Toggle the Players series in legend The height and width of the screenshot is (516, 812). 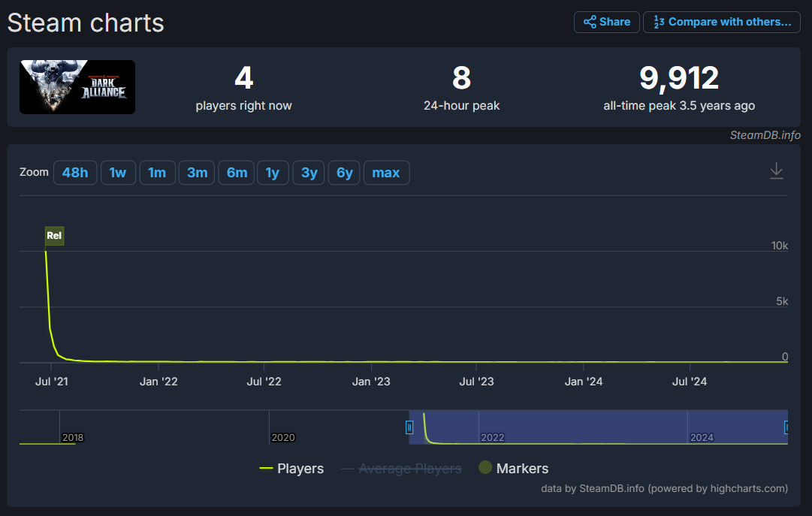point(291,469)
